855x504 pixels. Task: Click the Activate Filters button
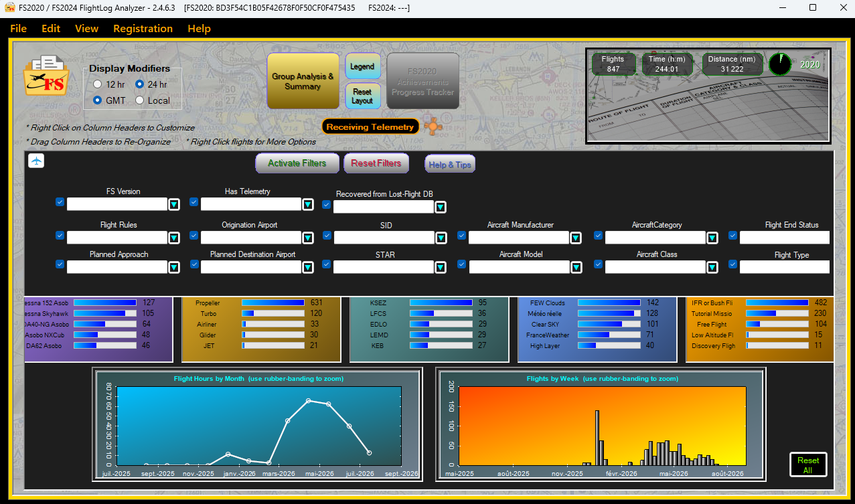click(x=297, y=163)
